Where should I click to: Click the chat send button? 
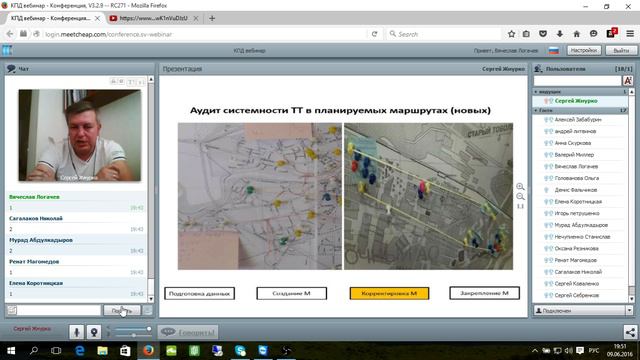point(122,311)
